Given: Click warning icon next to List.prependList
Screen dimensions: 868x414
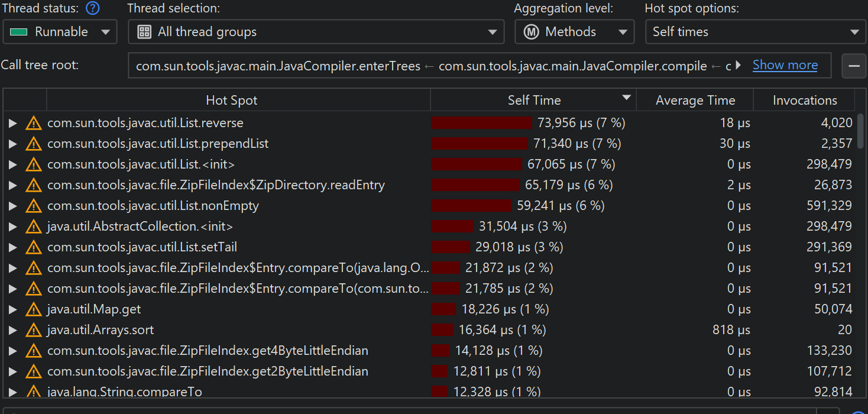Looking at the screenshot, I should click(33, 144).
